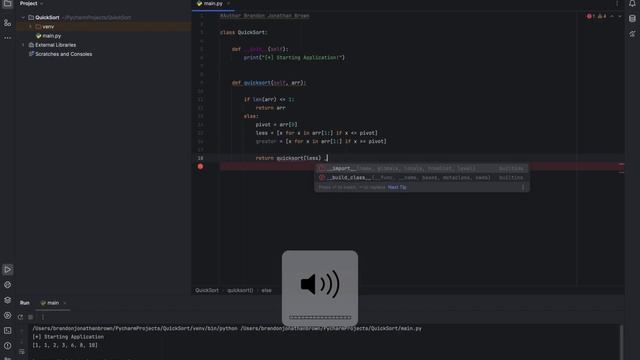Open the Project tool window folder icon

[x=7, y=3]
